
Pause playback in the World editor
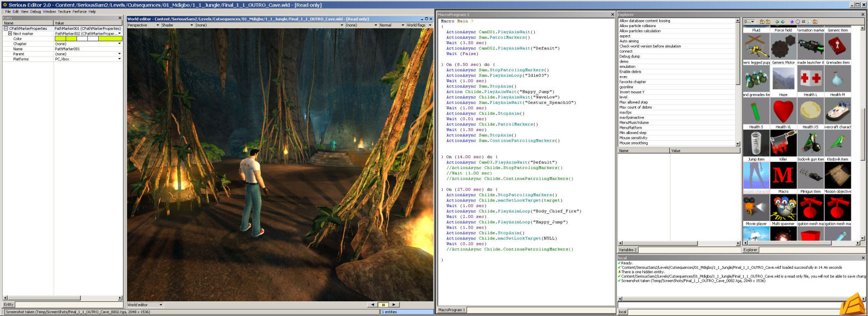click(383, 305)
